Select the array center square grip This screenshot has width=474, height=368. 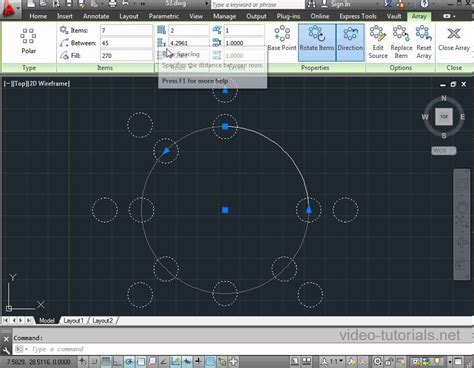coord(225,210)
